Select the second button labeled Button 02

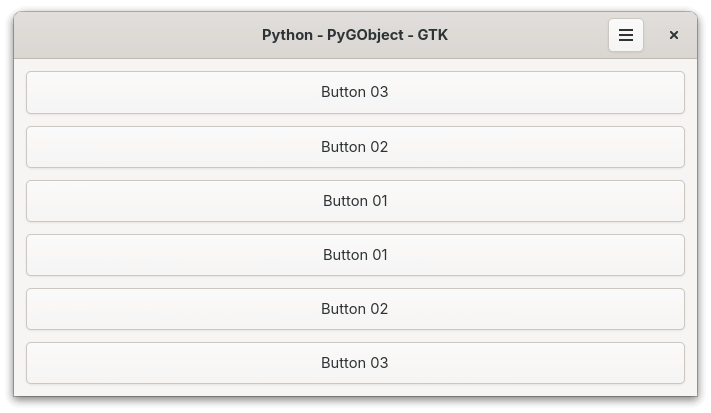[x=355, y=147]
